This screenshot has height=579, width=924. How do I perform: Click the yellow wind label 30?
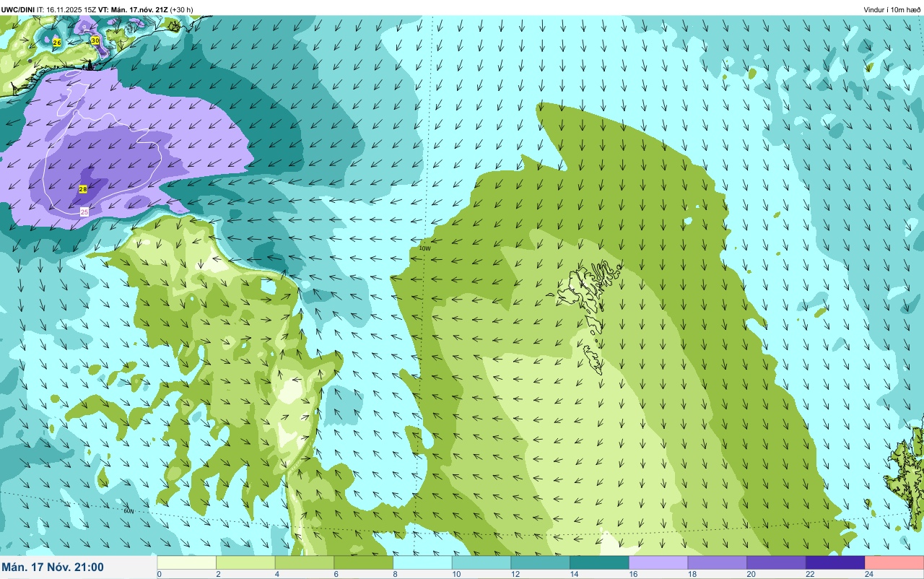click(95, 40)
